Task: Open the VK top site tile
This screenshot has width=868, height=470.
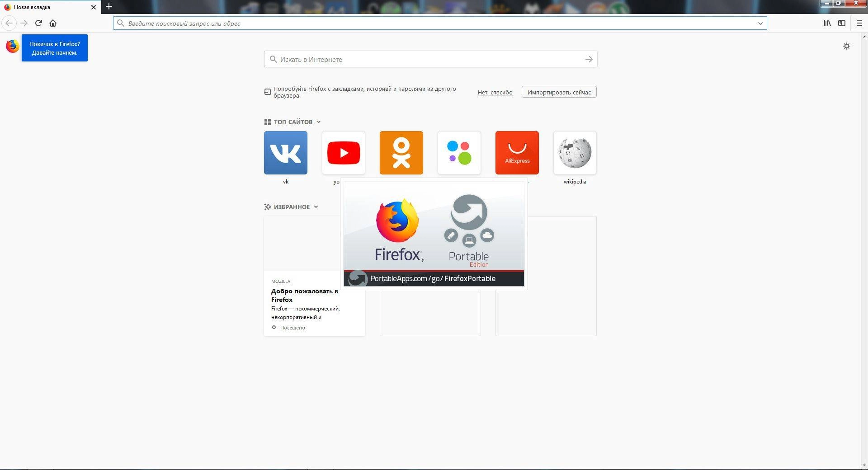Action: [x=286, y=153]
